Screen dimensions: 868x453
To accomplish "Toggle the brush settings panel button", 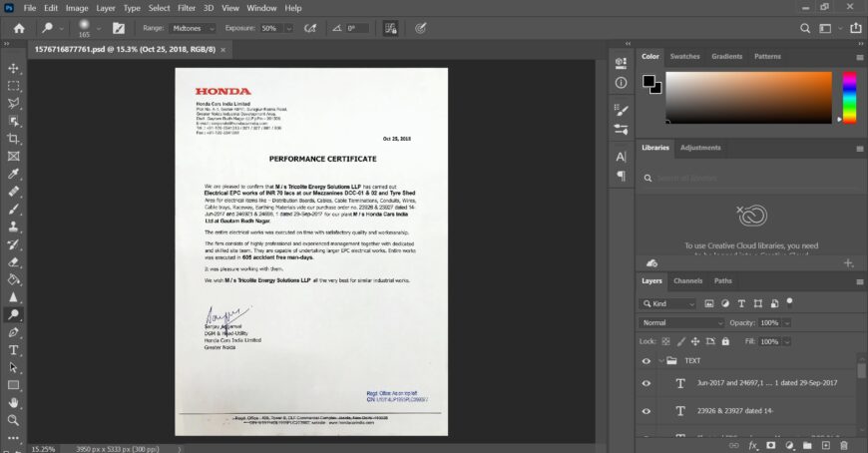I will (x=119, y=28).
